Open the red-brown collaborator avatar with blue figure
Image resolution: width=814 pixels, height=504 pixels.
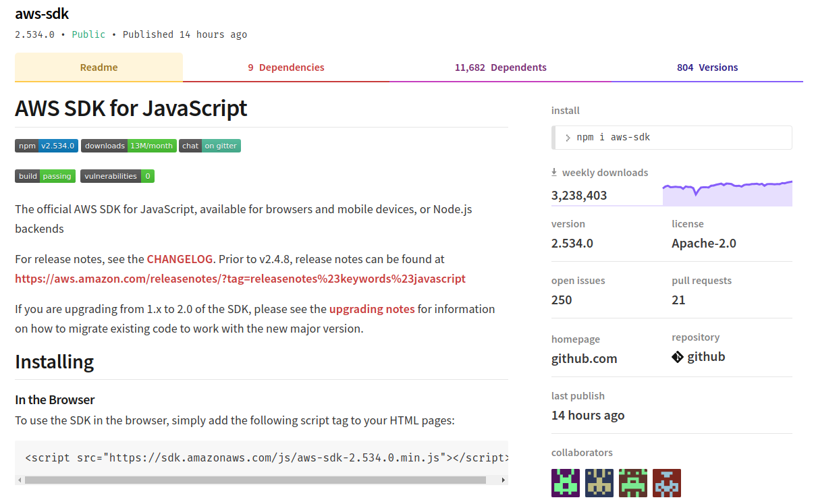pyautogui.click(x=667, y=483)
